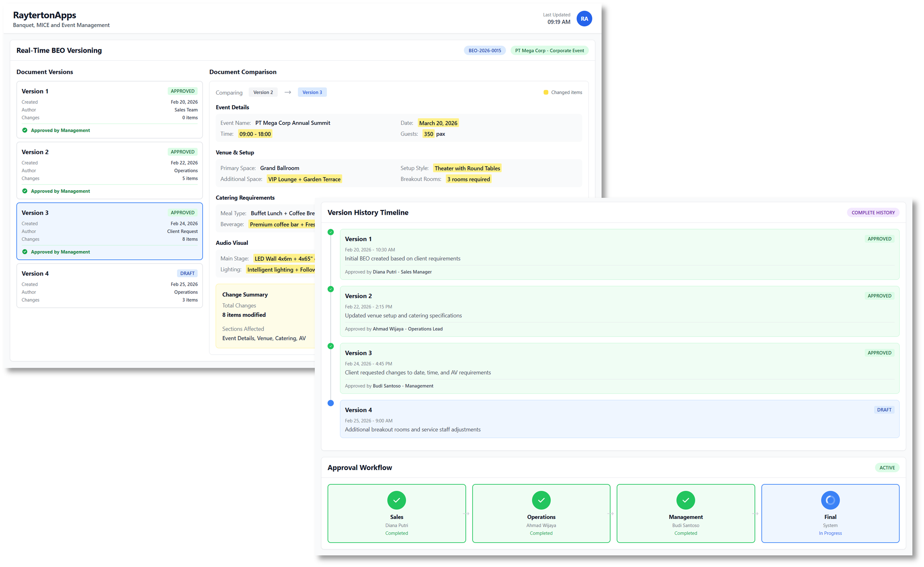The image size is (924, 567).
Task: Select Version 1 green timeline marker
Action: click(330, 232)
